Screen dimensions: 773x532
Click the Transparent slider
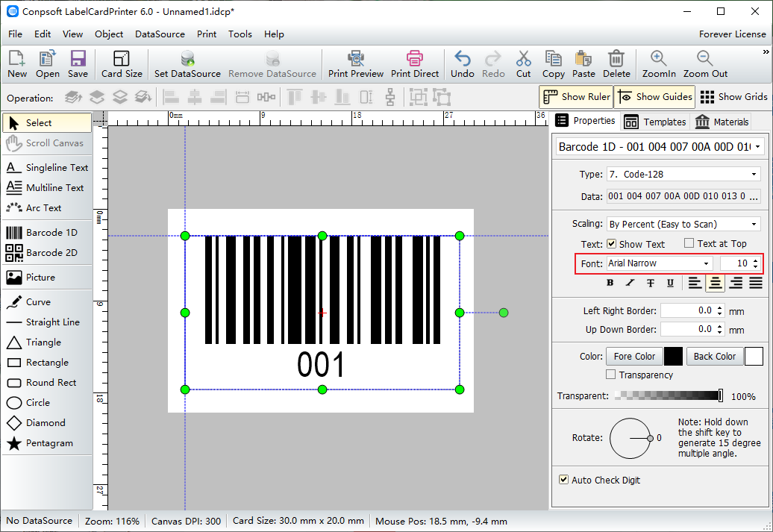pyautogui.click(x=669, y=395)
